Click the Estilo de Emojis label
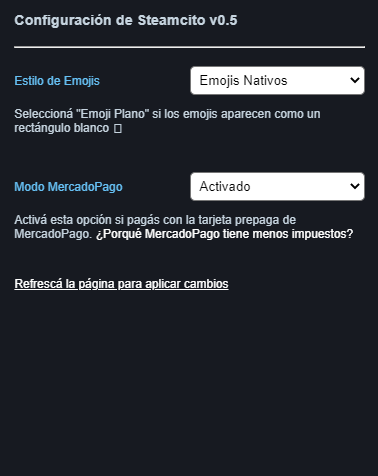 point(57,81)
